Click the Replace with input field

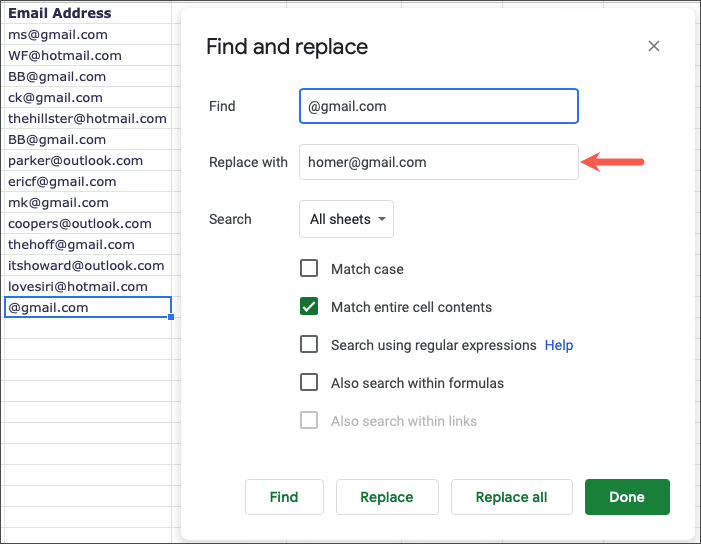point(438,162)
